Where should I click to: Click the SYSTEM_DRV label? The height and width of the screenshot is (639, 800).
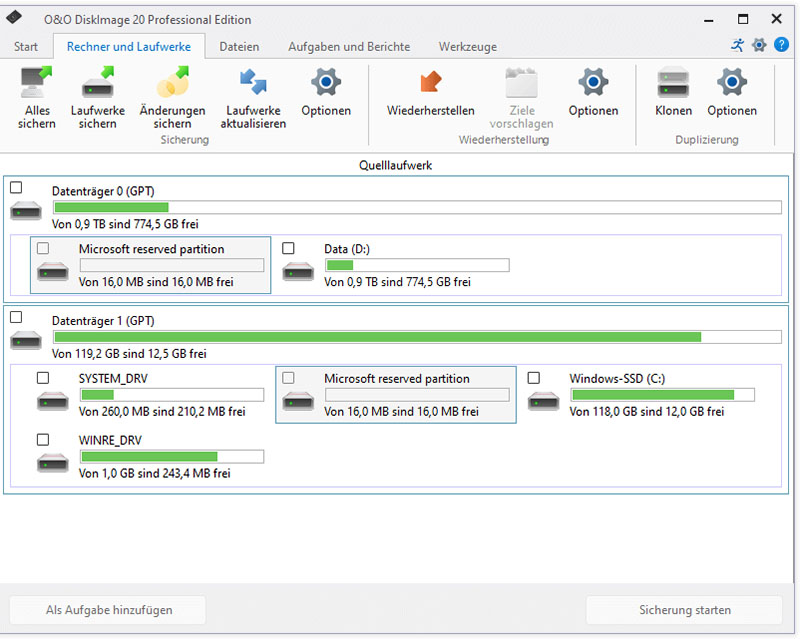click(x=113, y=379)
